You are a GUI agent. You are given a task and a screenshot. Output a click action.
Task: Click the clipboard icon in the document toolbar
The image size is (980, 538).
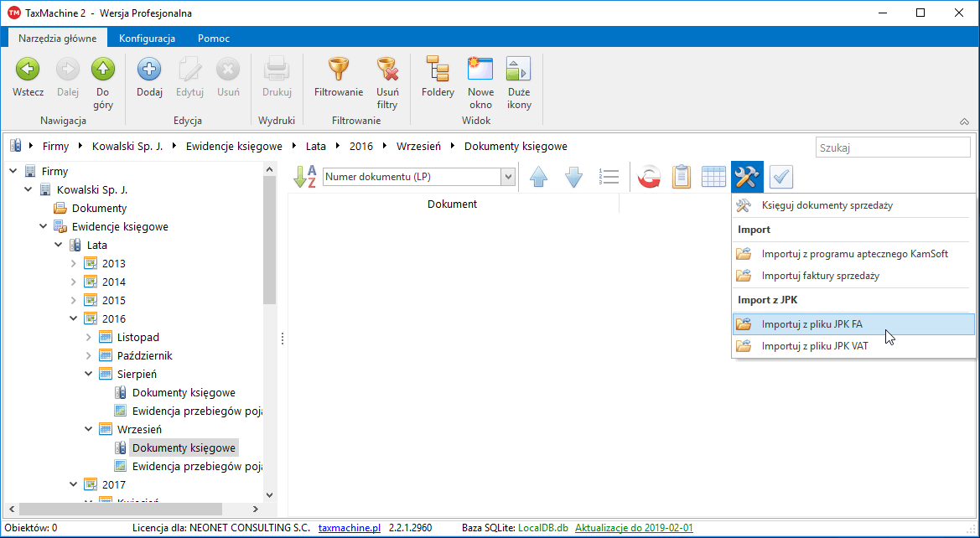[682, 177]
